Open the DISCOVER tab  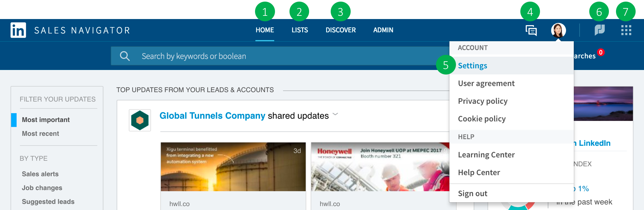coord(341,30)
